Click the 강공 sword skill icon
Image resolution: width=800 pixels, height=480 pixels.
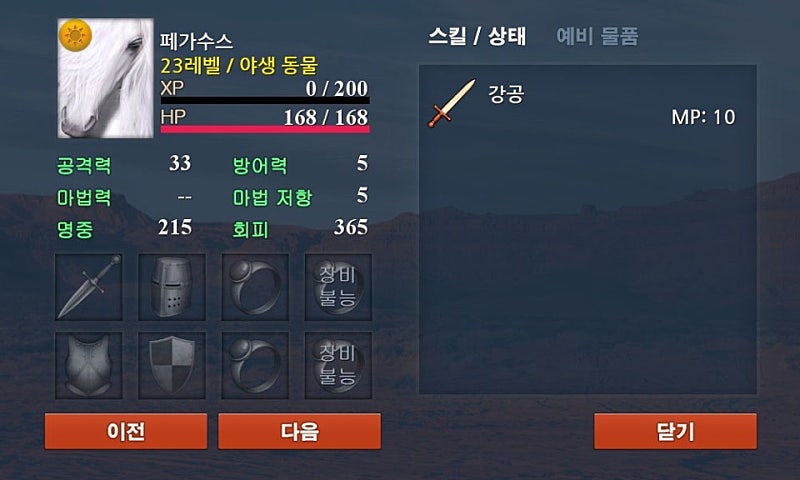tap(452, 103)
